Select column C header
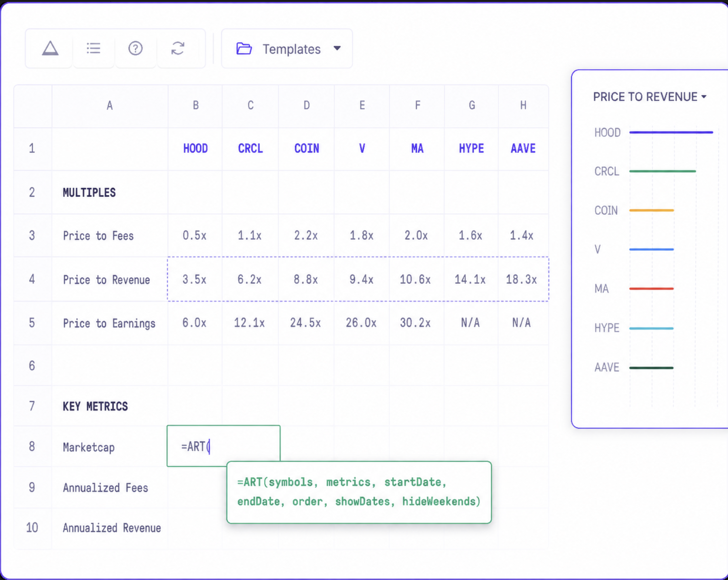The image size is (728, 580). pos(251,106)
